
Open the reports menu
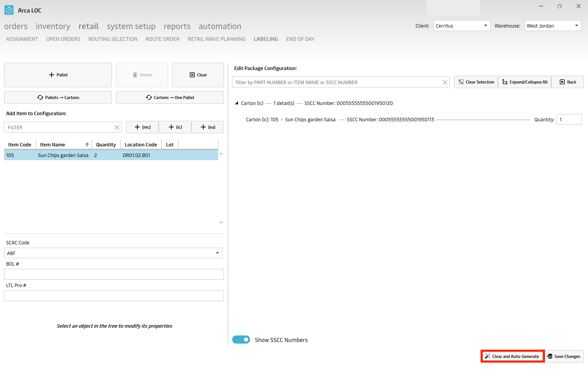[x=177, y=26]
